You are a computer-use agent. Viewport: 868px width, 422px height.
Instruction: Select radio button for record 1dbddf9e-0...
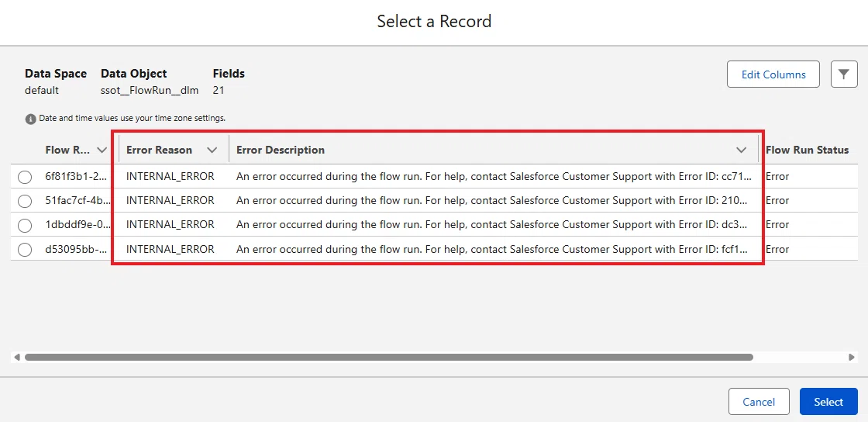(x=25, y=226)
